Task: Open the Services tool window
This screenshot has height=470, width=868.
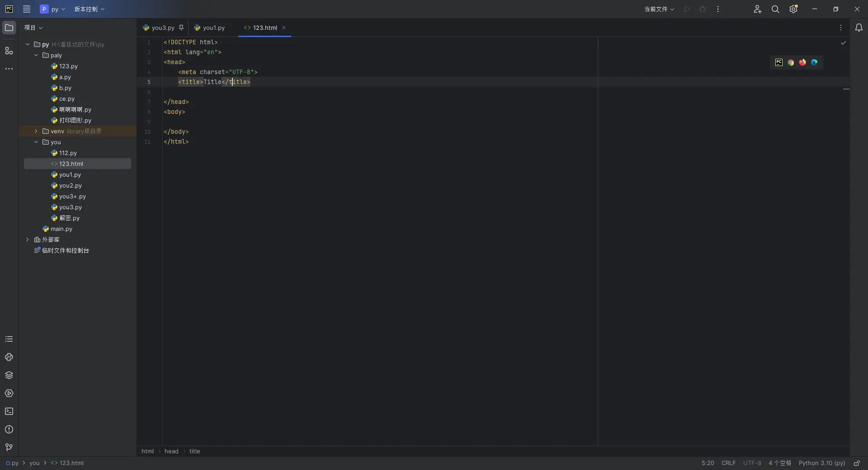Action: 9,393
